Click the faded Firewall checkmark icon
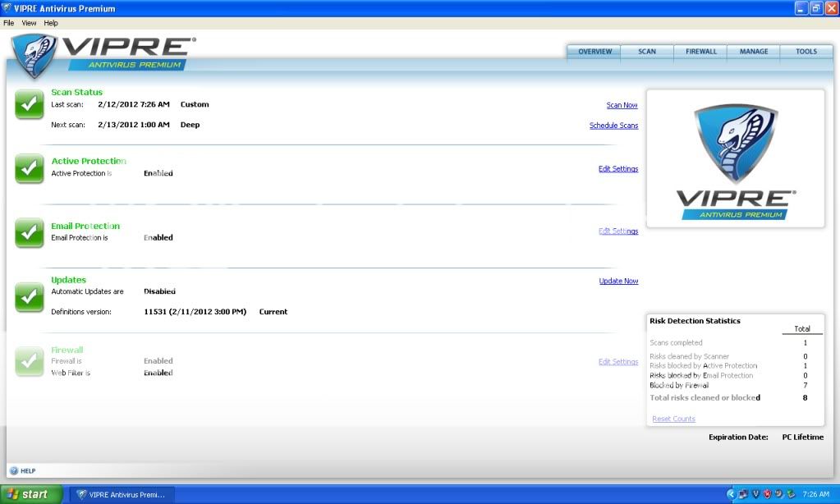Viewport: 840px width, 504px height. (x=29, y=361)
